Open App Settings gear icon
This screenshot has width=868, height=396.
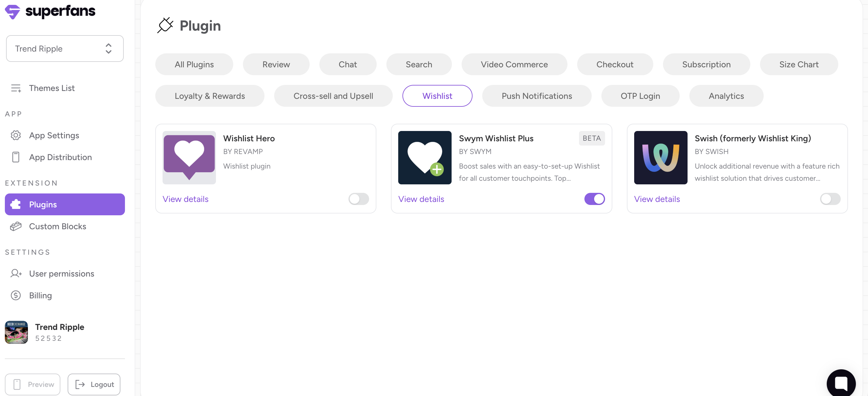(16, 135)
